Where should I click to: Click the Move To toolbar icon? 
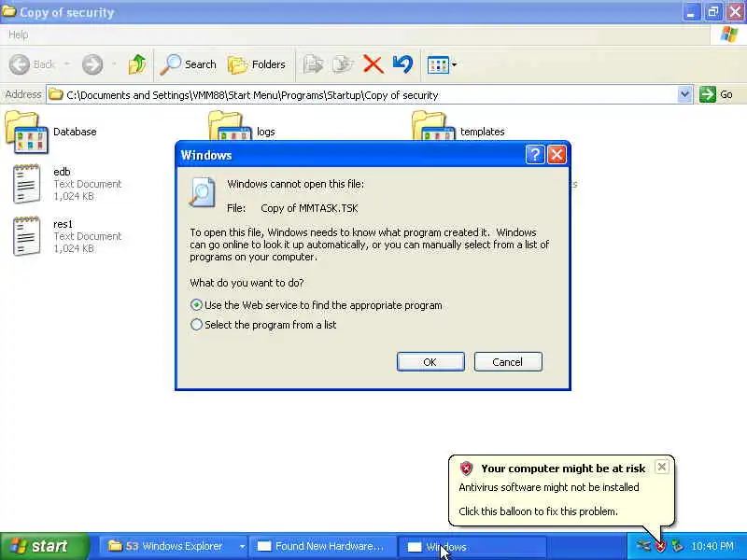[x=313, y=64]
